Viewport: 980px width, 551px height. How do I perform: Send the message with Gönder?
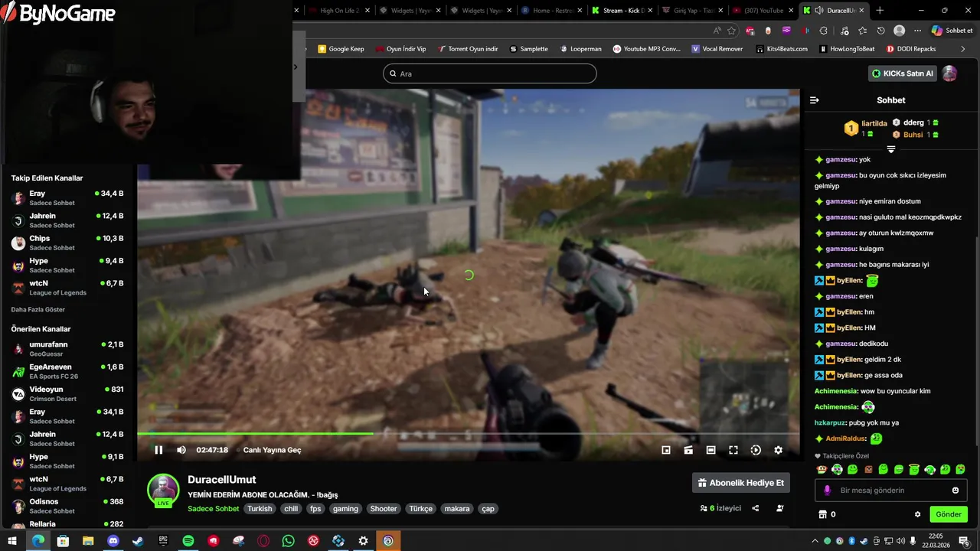point(949,514)
